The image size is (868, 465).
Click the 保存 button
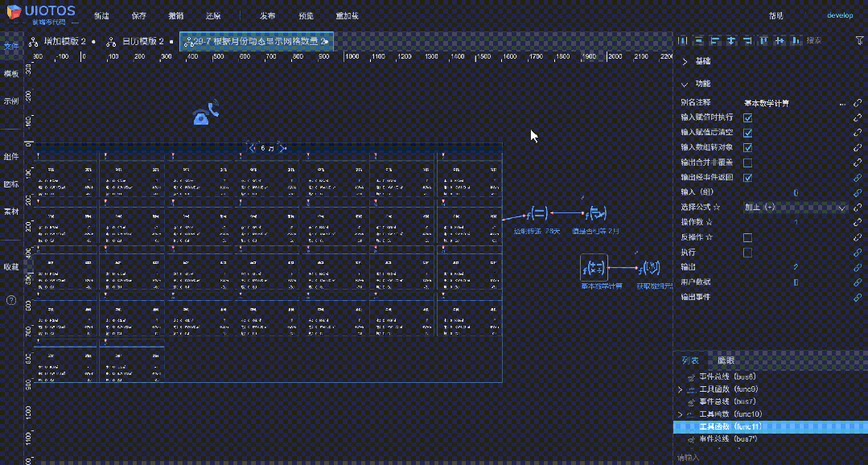pos(139,16)
